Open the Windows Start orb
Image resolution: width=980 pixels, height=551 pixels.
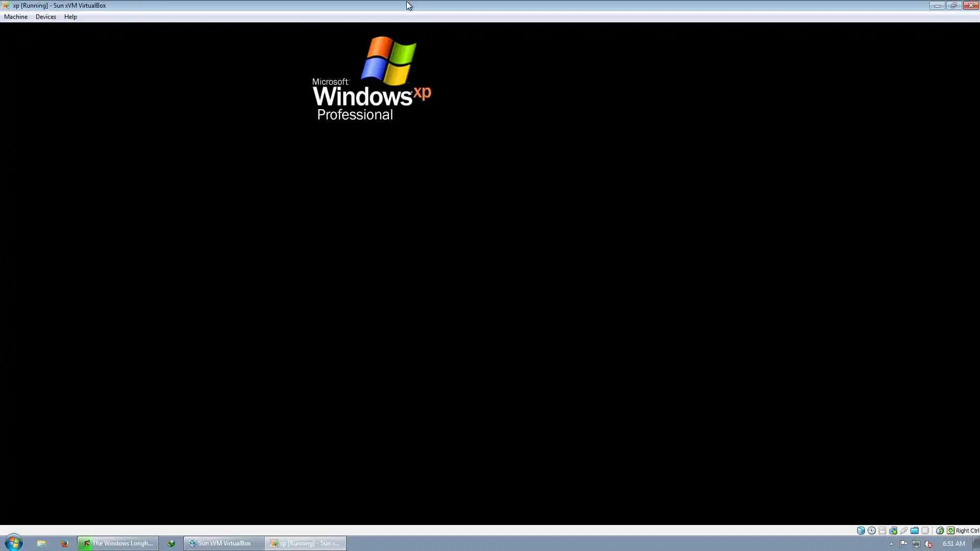(14, 543)
